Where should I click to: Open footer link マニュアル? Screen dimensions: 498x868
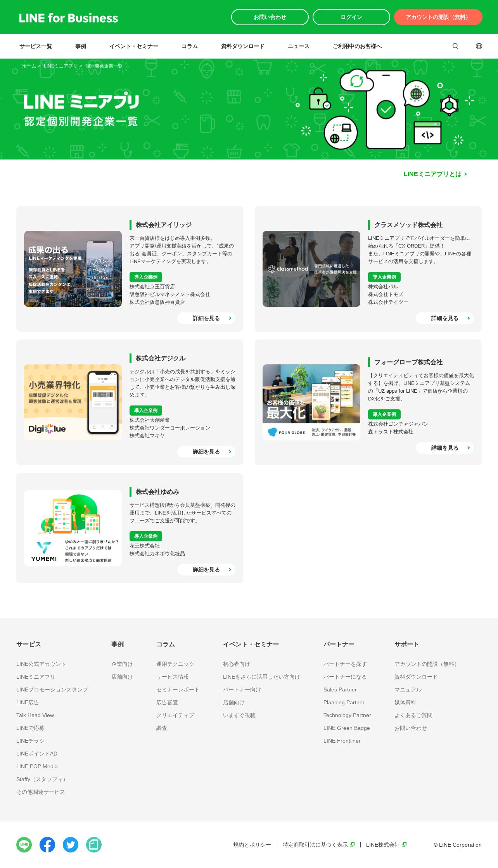(x=408, y=690)
